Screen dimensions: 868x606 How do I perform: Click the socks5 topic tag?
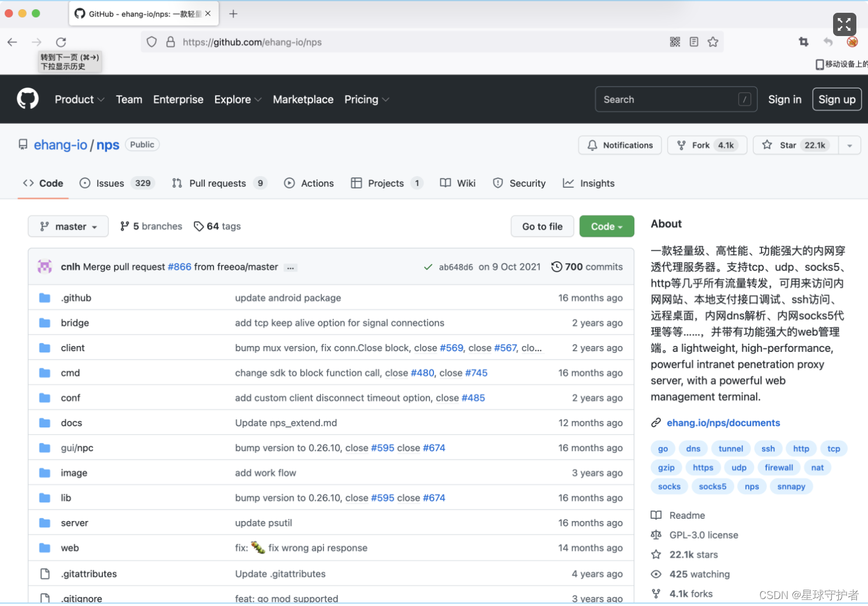[713, 487]
